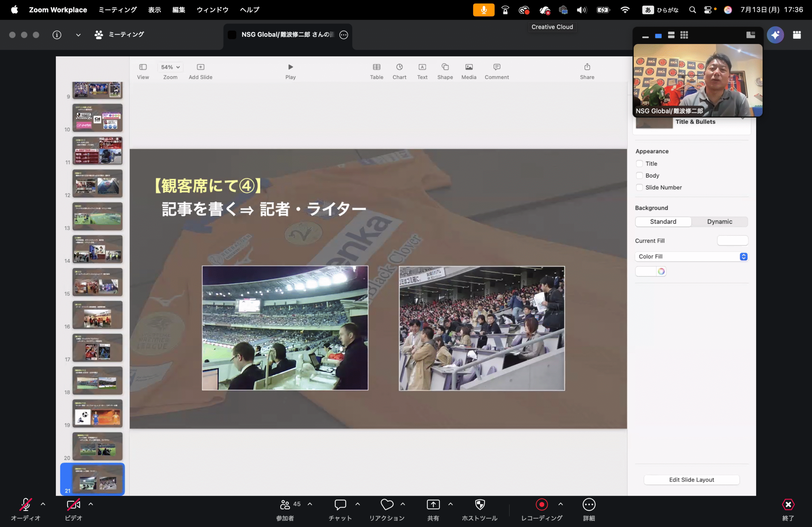The image size is (812, 527).
Task: Open share options ellipsis next to NSG Global
Action: tap(344, 35)
